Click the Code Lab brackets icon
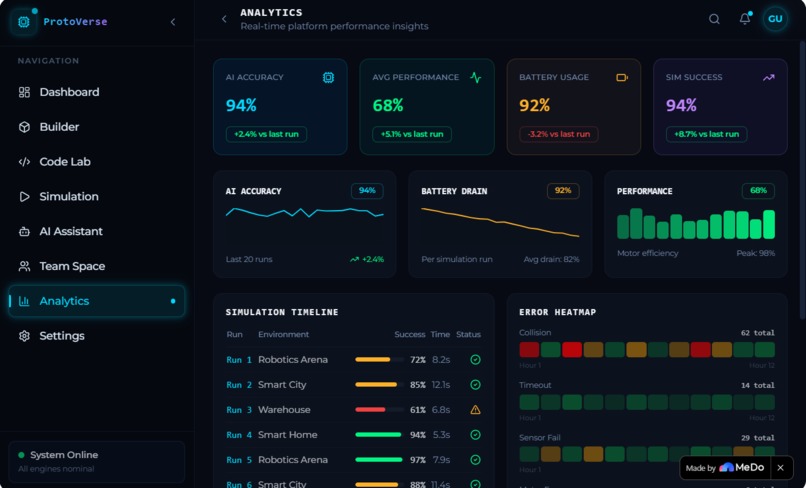 point(24,161)
